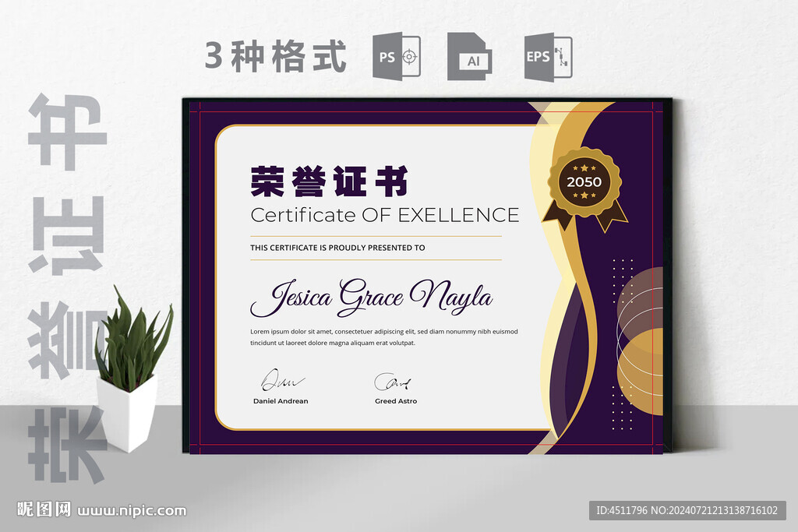Click the signature above Greed Astro
This screenshot has width=798, height=532.
(x=393, y=382)
